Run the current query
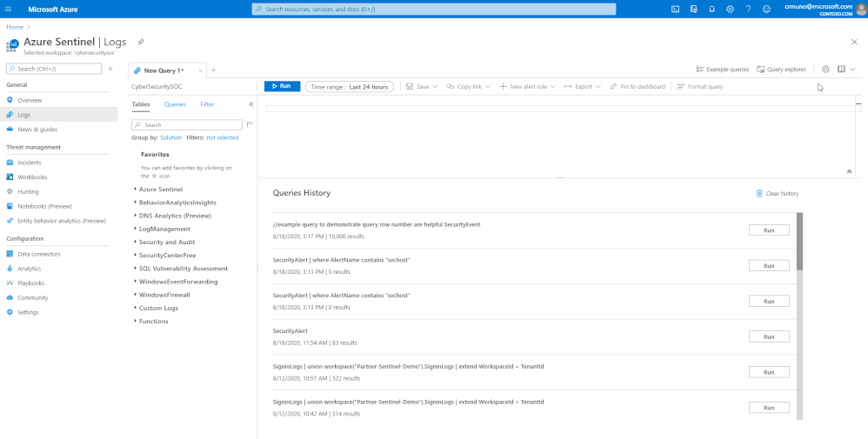Screen dimensions: 868x439 [282, 86]
